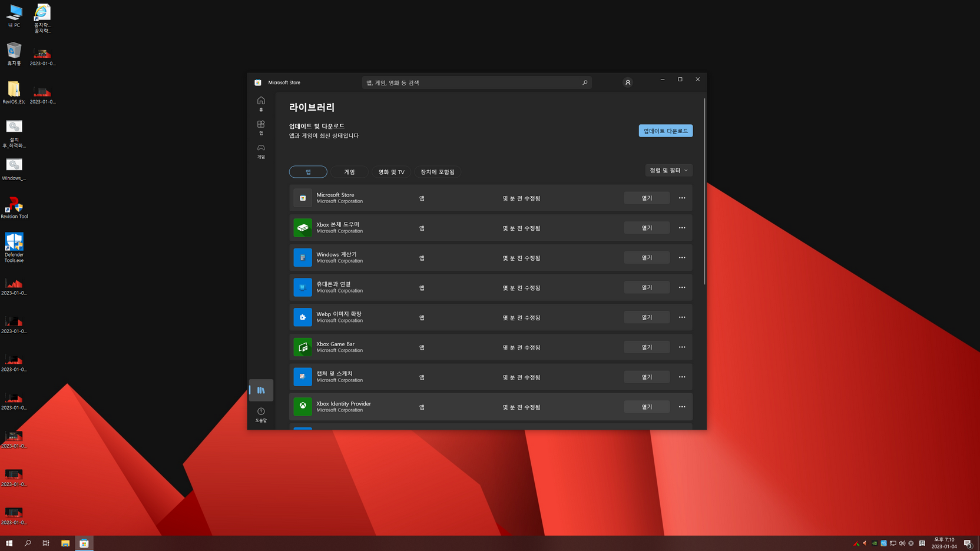The image size is (980, 551).
Task: Click 열기 for 휴대폰과 연결
Action: pyautogui.click(x=647, y=287)
